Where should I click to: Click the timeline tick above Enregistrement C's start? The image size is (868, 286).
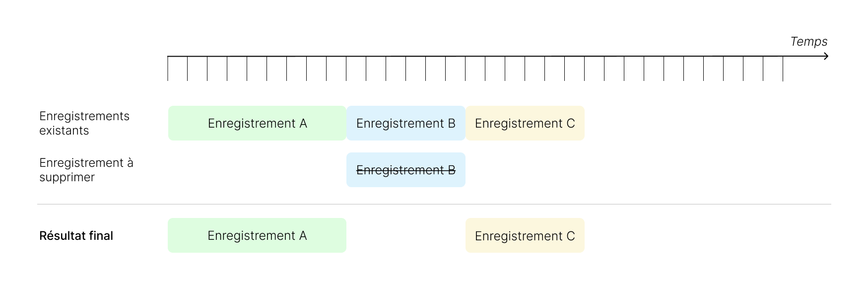point(466,69)
